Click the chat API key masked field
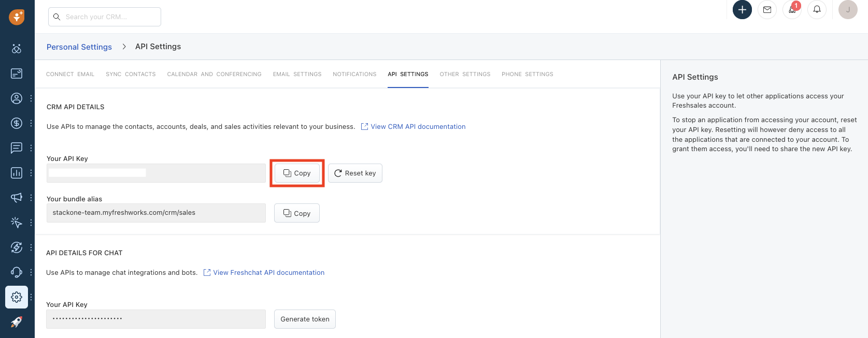This screenshot has height=338, width=868. [156, 319]
